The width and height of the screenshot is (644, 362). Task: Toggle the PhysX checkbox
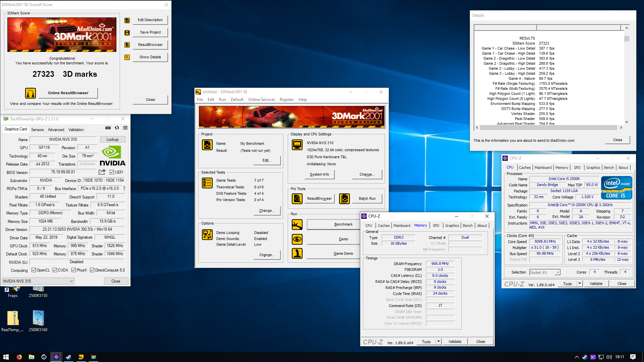click(x=73, y=270)
